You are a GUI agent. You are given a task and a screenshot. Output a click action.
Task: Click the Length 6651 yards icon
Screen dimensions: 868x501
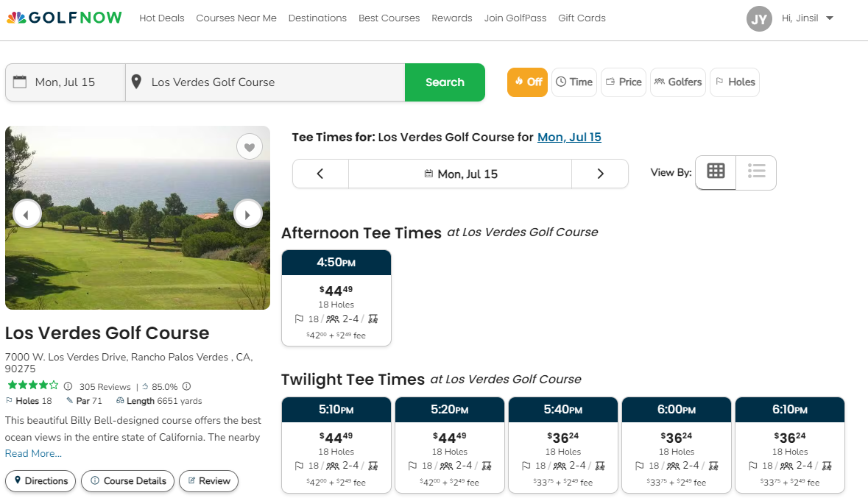pyautogui.click(x=119, y=400)
